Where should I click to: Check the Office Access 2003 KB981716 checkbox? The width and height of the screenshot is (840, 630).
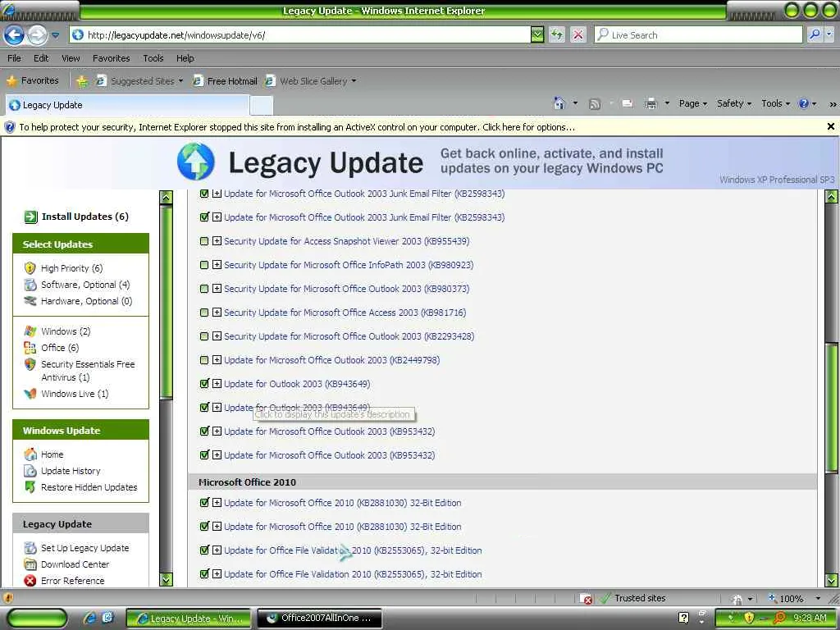pyautogui.click(x=204, y=313)
